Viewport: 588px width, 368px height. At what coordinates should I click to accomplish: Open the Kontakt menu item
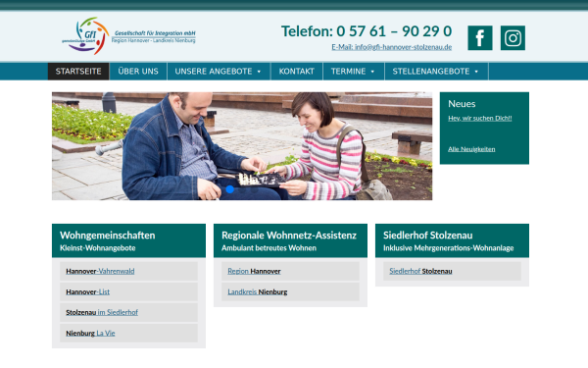pyautogui.click(x=296, y=72)
